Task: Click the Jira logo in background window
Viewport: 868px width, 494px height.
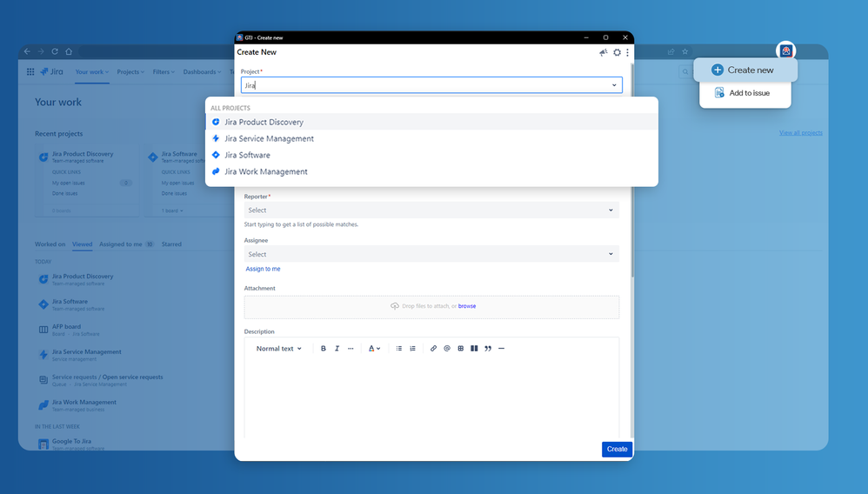Action: click(52, 71)
